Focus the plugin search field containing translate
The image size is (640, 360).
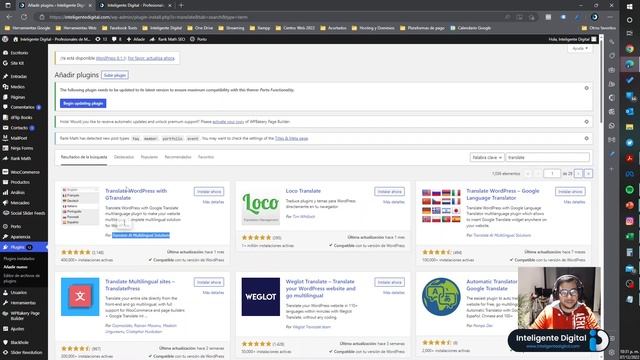tap(547, 157)
